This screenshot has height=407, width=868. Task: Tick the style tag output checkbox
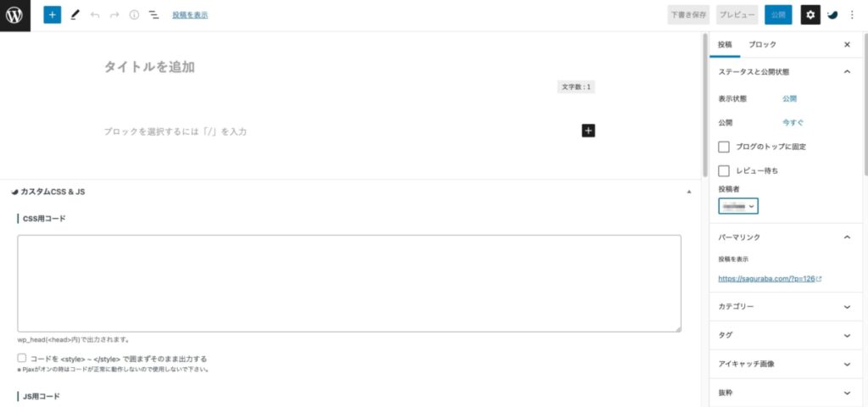click(x=22, y=359)
